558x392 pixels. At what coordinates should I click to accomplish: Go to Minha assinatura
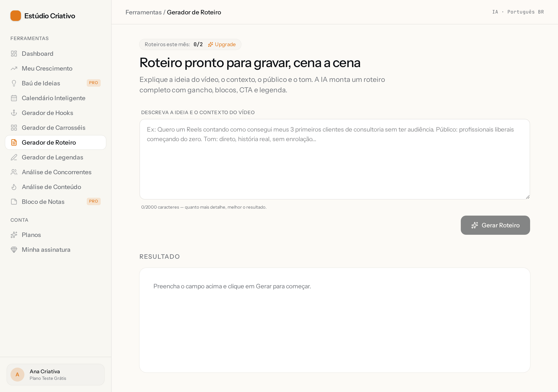(x=56, y=250)
